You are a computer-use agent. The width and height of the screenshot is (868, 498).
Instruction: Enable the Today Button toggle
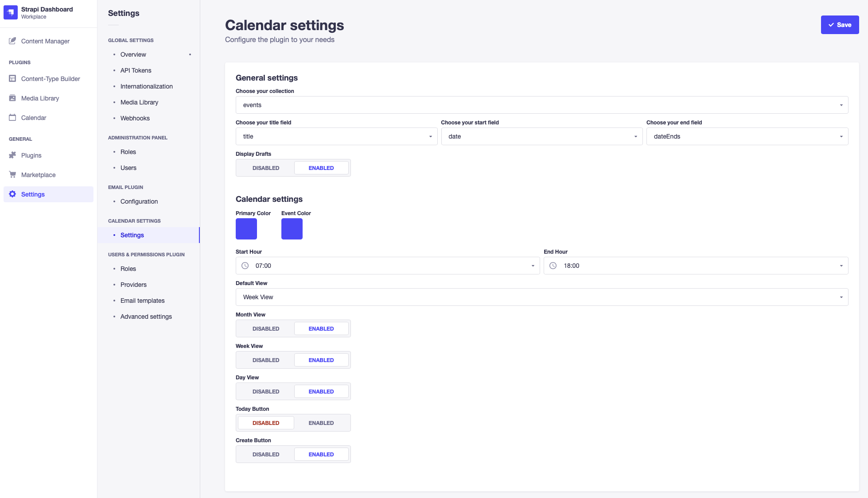321,423
